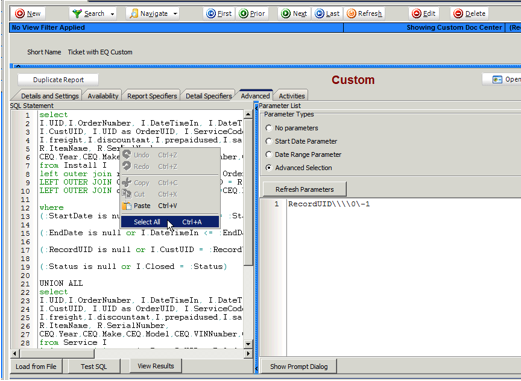Screen dimensions: 521x381
Task: Click the SQL editor scroll left arrow
Action: 15,353
